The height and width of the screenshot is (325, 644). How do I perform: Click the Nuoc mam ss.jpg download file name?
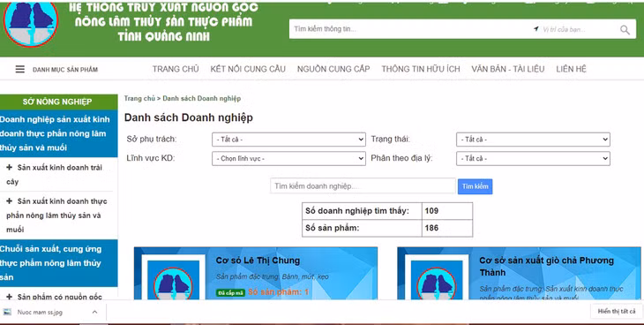(x=40, y=313)
